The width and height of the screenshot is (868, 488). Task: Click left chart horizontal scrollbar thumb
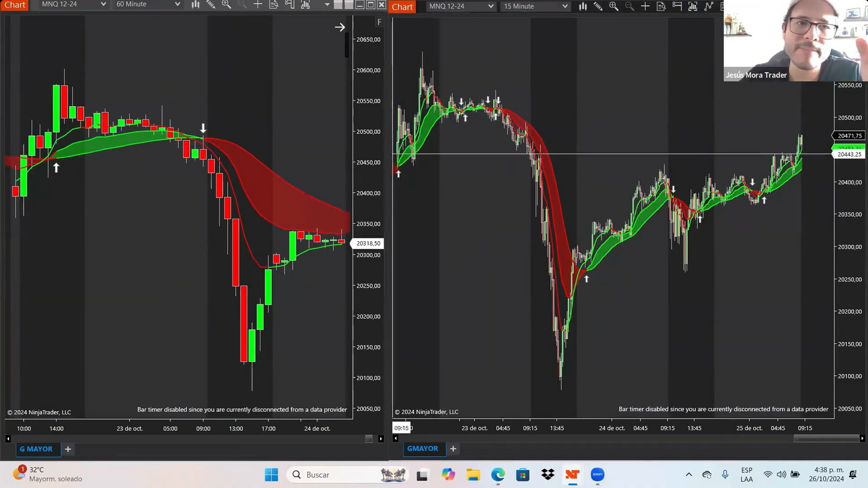(x=369, y=439)
